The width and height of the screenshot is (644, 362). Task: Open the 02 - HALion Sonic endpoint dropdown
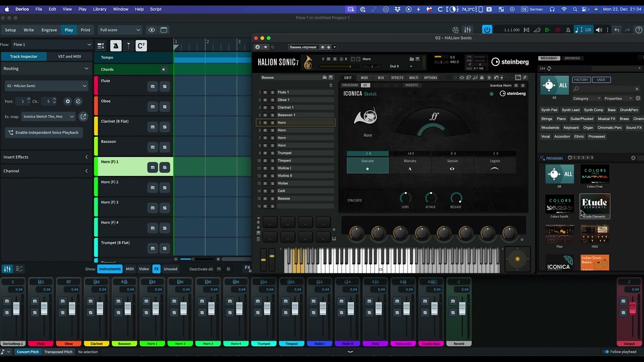tap(46, 86)
